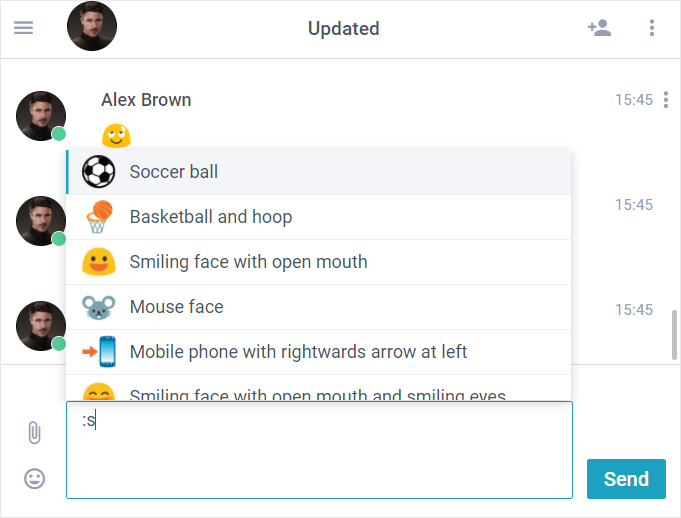Click the Updated chat title

(344, 29)
